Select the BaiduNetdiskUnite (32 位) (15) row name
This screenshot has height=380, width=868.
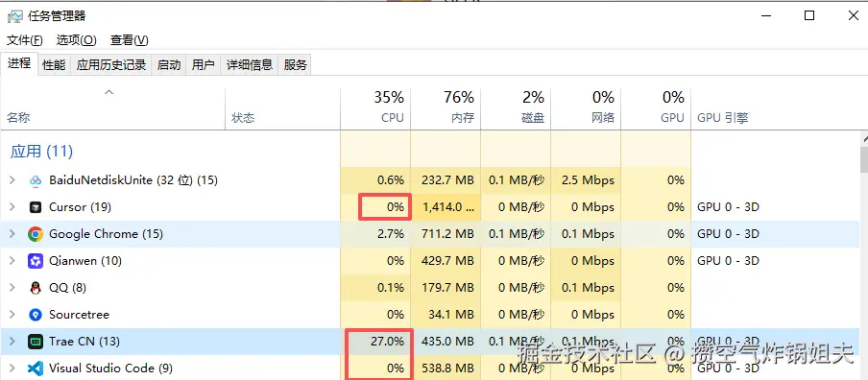(x=133, y=180)
